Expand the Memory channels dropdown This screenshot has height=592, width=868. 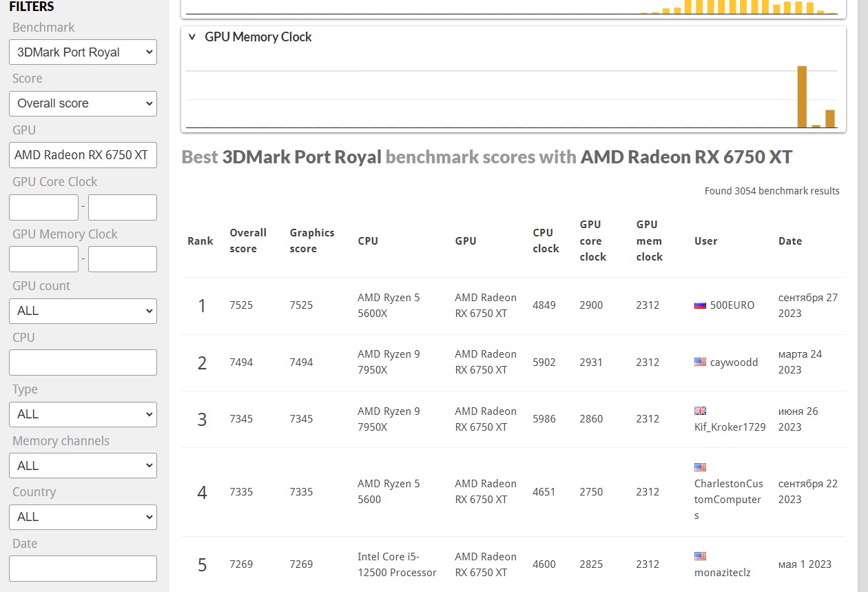coord(83,466)
